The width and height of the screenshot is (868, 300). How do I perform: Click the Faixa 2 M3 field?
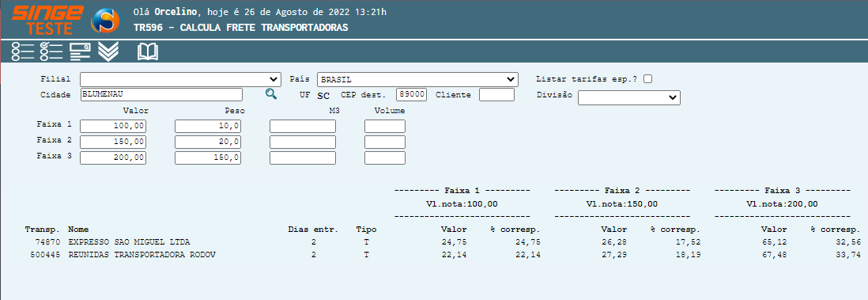pyautogui.click(x=303, y=142)
